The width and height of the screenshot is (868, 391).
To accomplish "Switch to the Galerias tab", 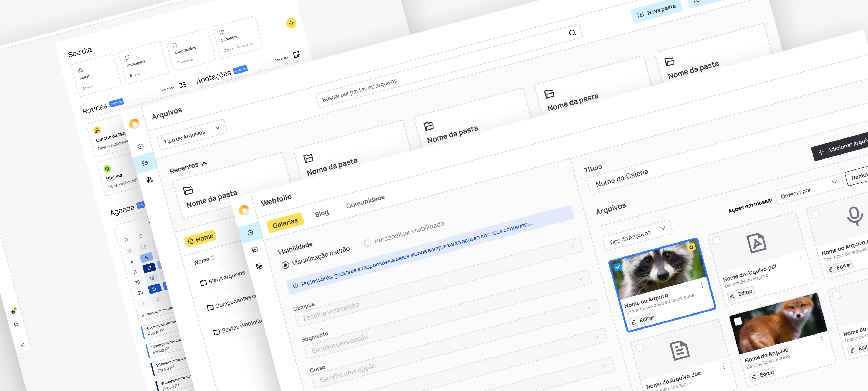I will [x=285, y=223].
